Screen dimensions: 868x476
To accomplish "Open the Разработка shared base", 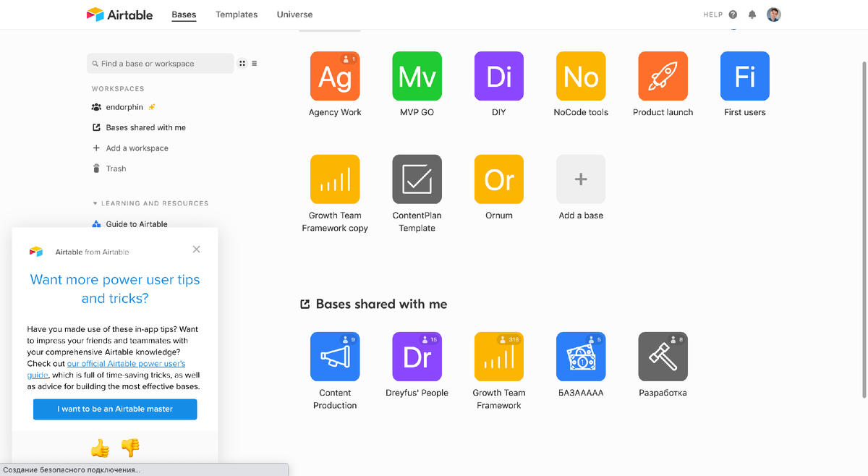I will 663,357.
